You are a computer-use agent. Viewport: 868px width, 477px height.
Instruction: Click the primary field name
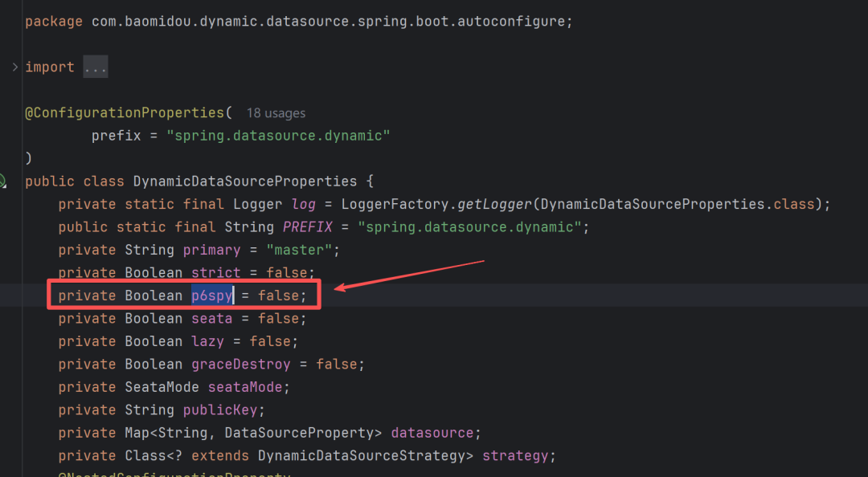(x=212, y=250)
